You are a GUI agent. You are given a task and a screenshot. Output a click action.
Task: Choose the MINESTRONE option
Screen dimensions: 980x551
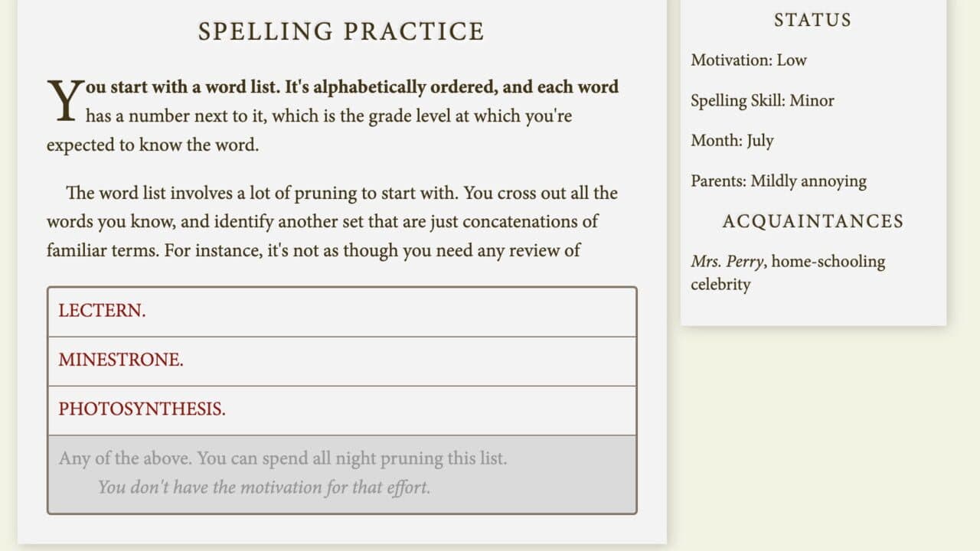[341, 361]
